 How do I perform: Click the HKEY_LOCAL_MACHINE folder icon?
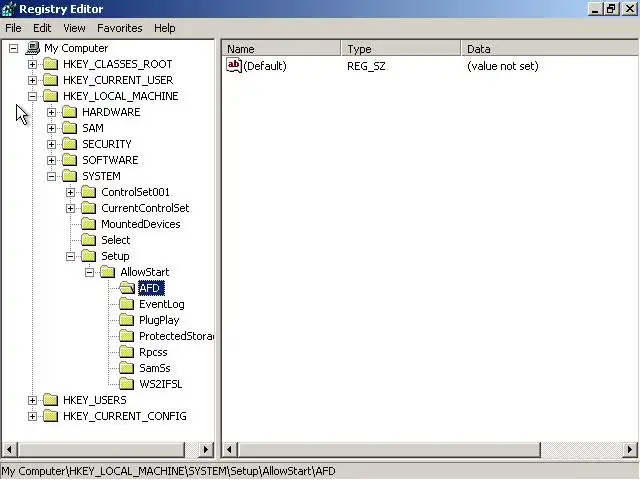pyautogui.click(x=50, y=96)
